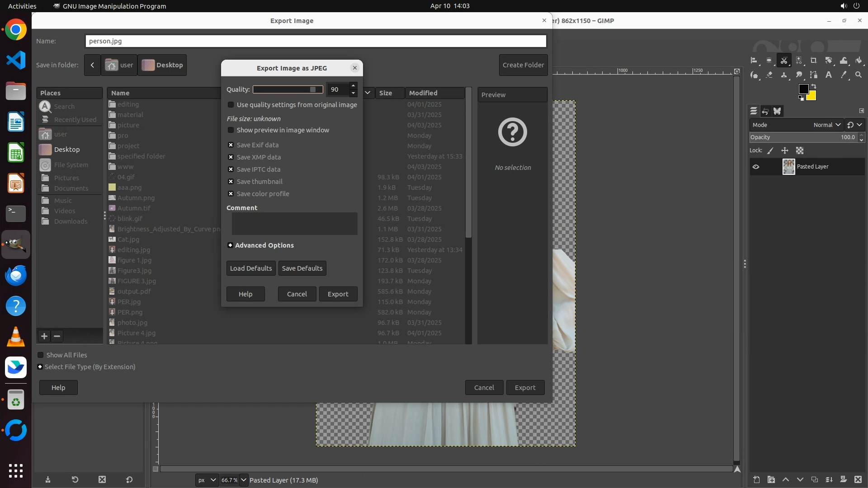
Task: Swap foreground and background colors arrow
Action: pyautogui.click(x=814, y=86)
